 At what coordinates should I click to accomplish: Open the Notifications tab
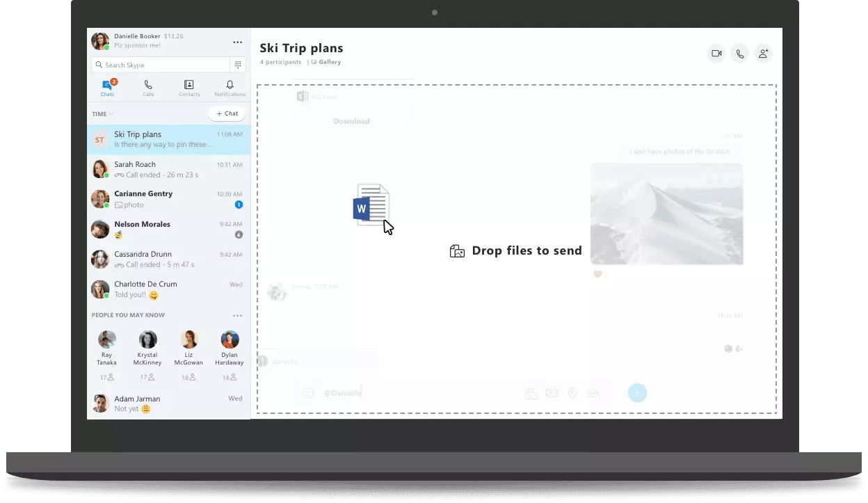pyautogui.click(x=230, y=88)
